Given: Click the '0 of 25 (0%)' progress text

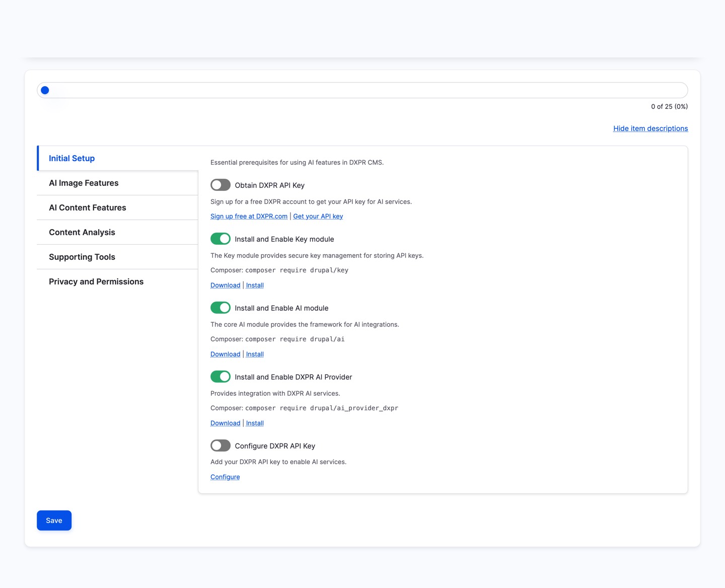Looking at the screenshot, I should coord(669,106).
